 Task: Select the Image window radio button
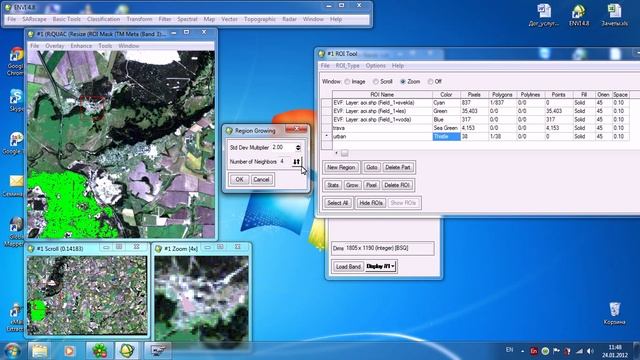[347, 82]
